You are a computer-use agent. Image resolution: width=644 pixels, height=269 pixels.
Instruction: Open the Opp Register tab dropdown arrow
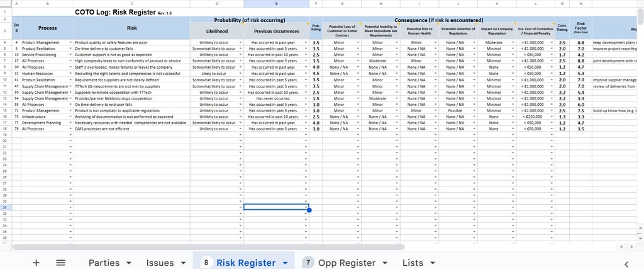(385, 263)
